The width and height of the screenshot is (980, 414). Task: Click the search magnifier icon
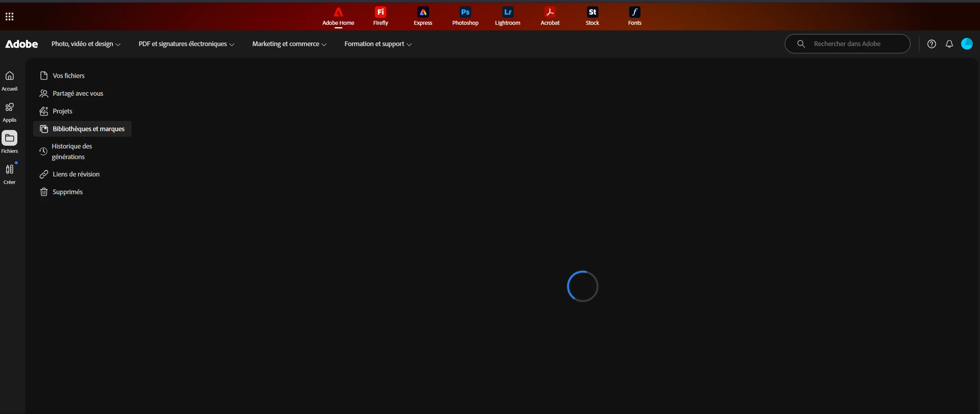pos(801,44)
